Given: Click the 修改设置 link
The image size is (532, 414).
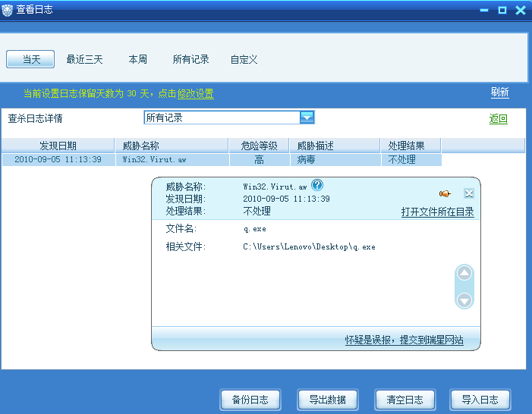Looking at the screenshot, I should [196, 93].
